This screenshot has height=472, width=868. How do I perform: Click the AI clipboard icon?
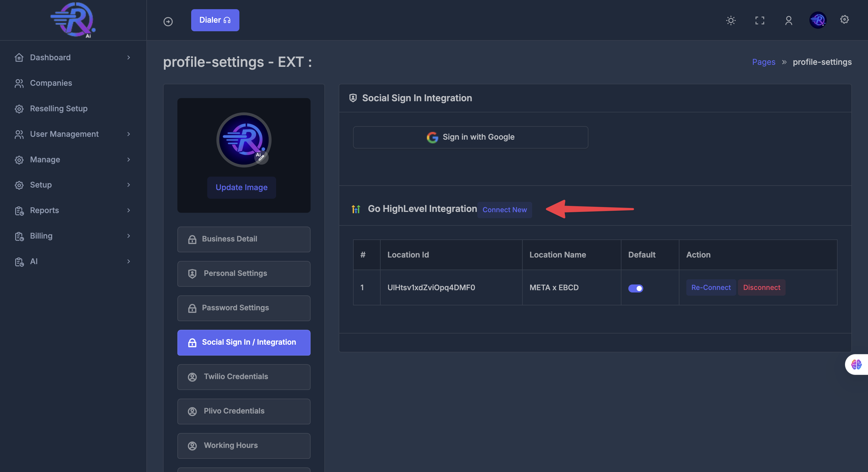pos(19,262)
